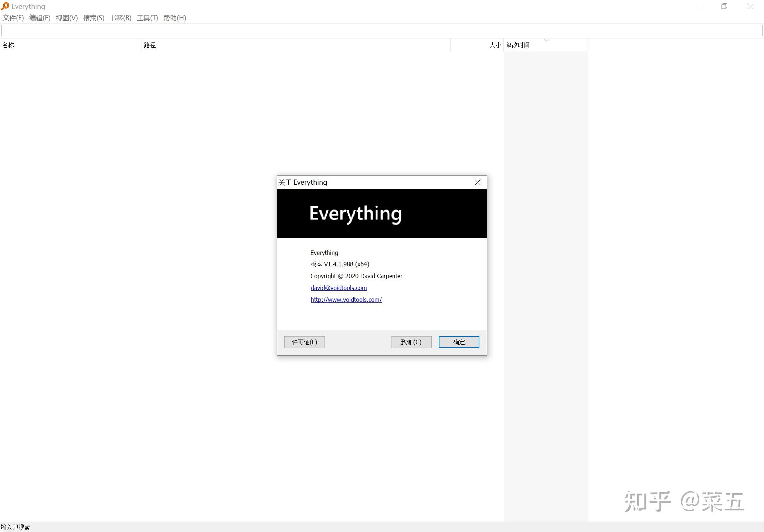The width and height of the screenshot is (764, 532).
Task: Confirm with the 确定 button
Action: tap(459, 342)
